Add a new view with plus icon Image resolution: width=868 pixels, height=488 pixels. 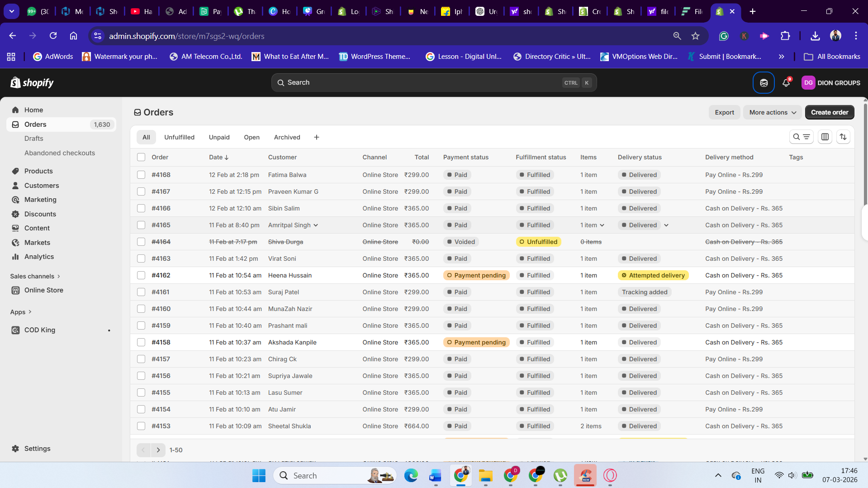(x=317, y=137)
